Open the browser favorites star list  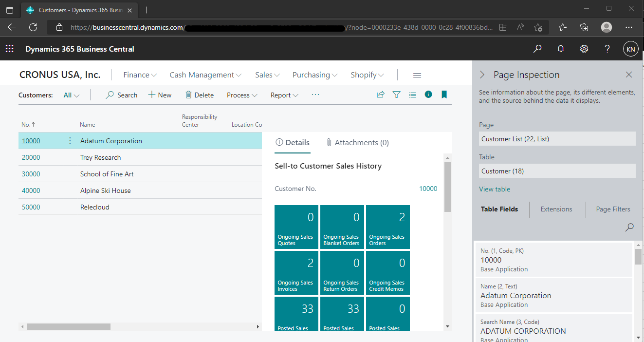pos(563,27)
